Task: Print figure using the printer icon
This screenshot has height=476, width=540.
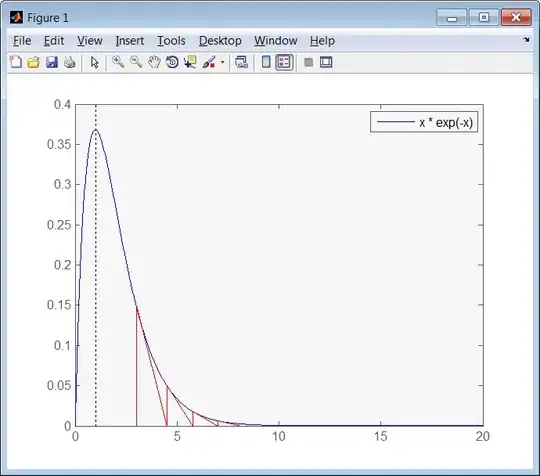Action: (70, 62)
